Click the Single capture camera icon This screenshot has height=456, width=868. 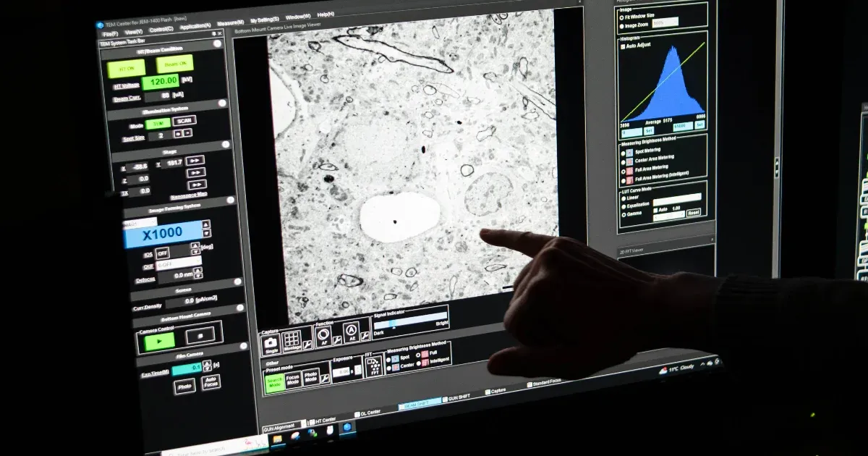click(x=271, y=344)
